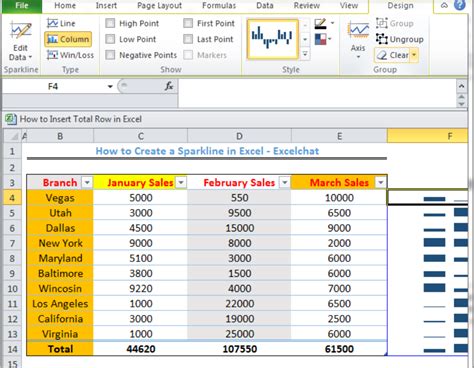Switch to the Insert tab
The width and height of the screenshot is (474, 368).
(x=106, y=5)
